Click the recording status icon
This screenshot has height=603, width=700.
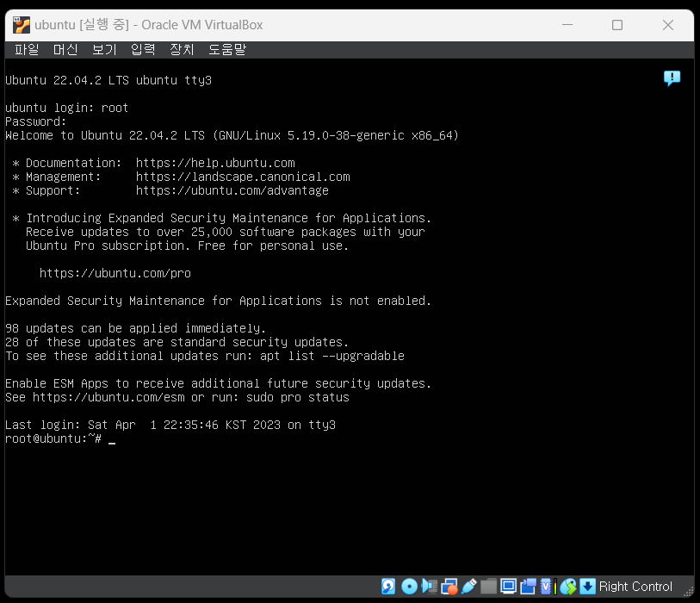tap(528, 587)
